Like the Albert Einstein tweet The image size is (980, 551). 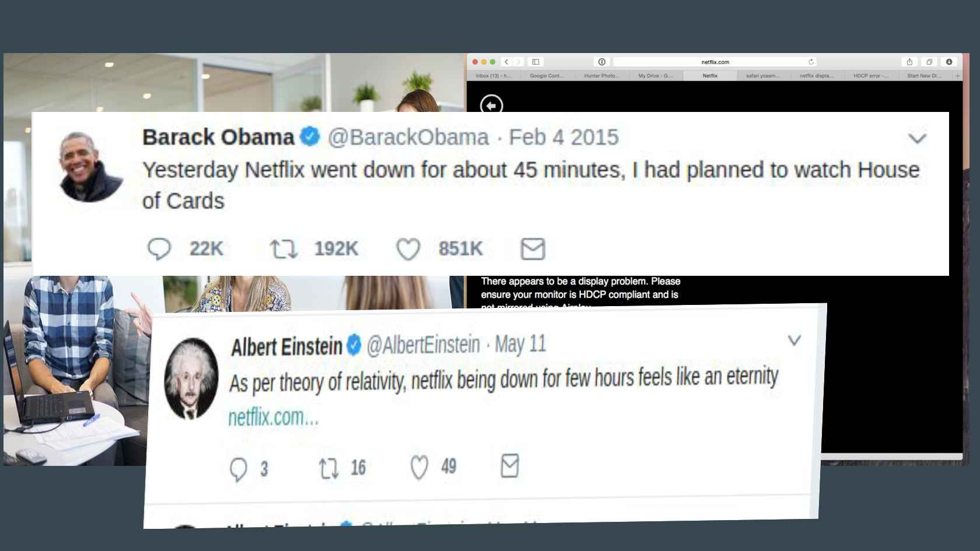coord(419,467)
